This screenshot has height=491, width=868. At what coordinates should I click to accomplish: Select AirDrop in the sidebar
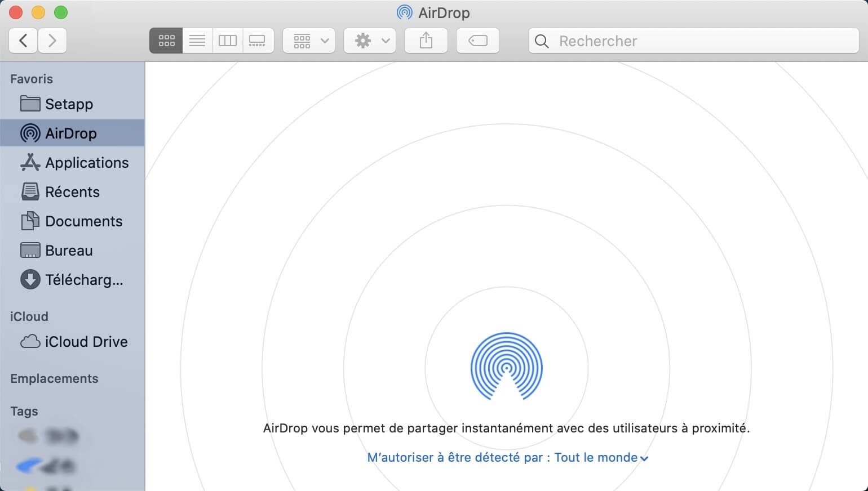pos(72,133)
